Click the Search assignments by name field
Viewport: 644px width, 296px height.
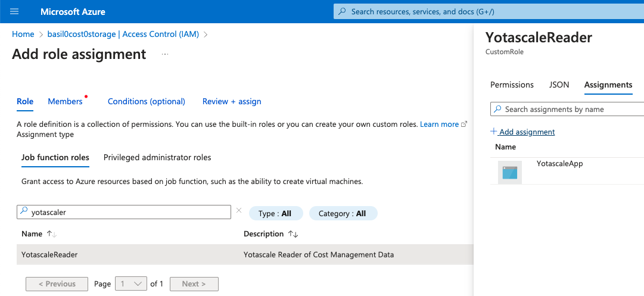569,109
